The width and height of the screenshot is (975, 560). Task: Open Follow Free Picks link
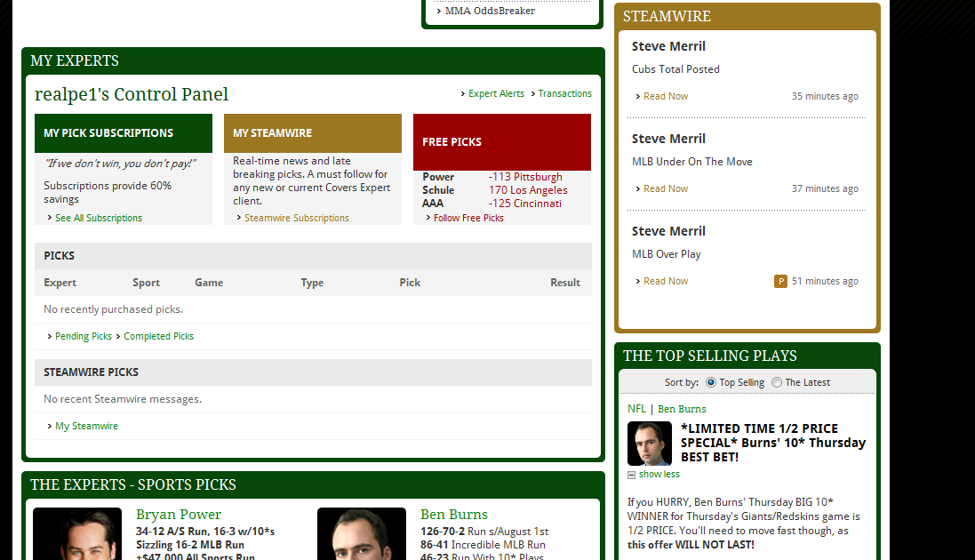coord(468,218)
